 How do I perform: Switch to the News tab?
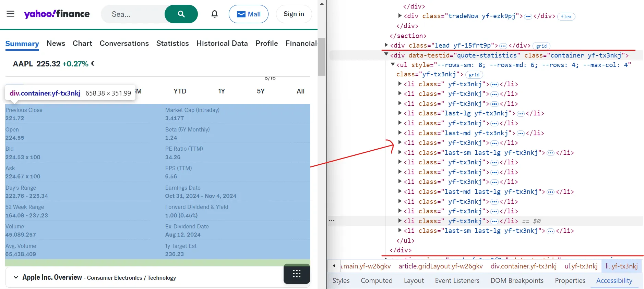pyautogui.click(x=56, y=43)
